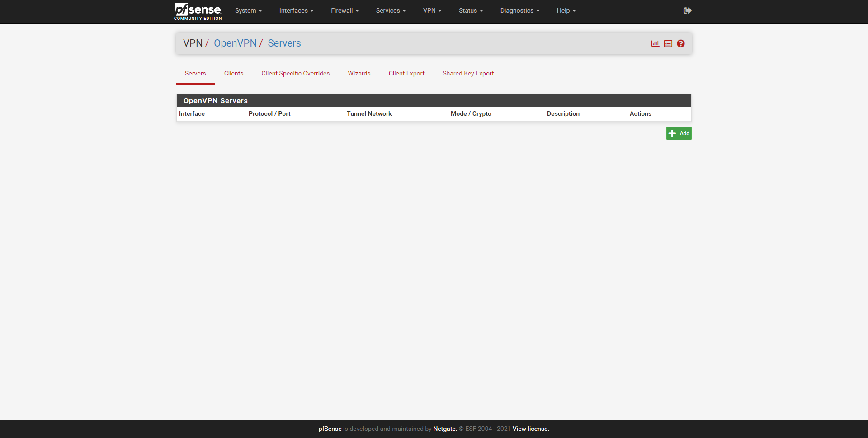Open the Help dropdown menu
Screen dimensions: 868x438
pos(566,10)
